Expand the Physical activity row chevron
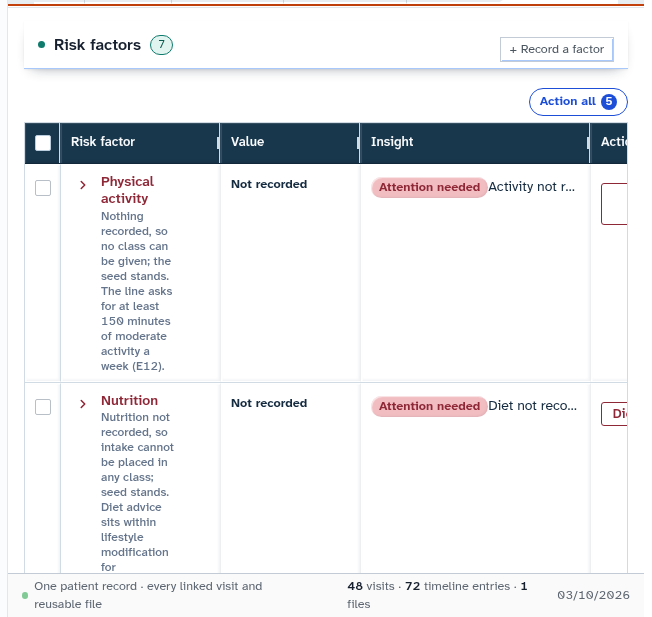The width and height of the screenshot is (652, 617). click(x=83, y=185)
